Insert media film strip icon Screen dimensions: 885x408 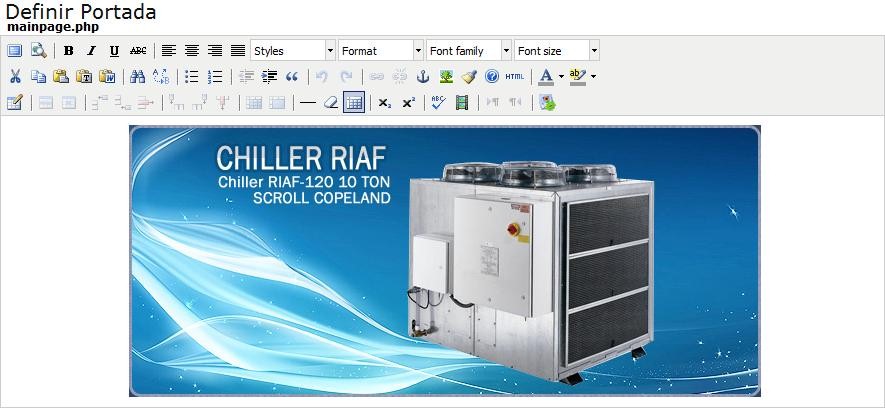pos(461,102)
